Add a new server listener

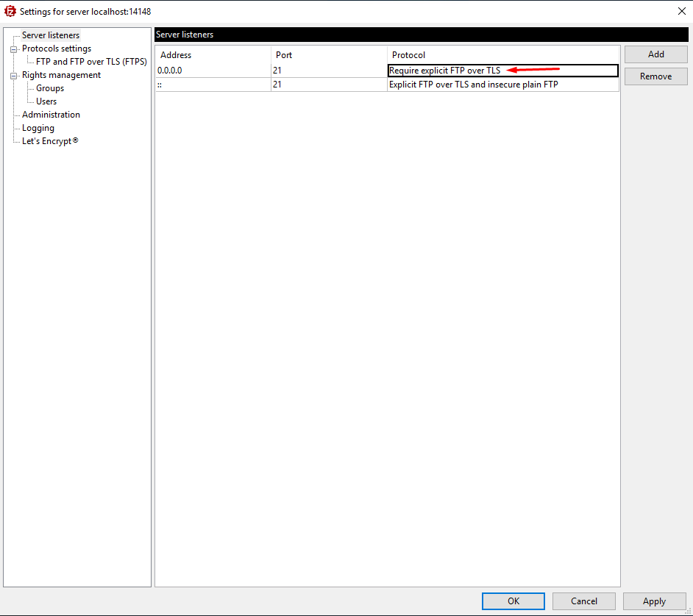pos(655,54)
